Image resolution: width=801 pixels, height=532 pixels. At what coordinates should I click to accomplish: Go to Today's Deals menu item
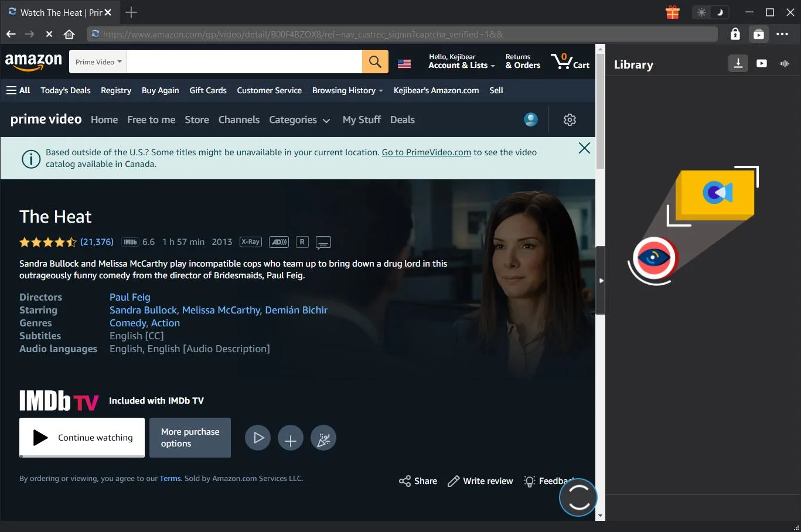66,90
